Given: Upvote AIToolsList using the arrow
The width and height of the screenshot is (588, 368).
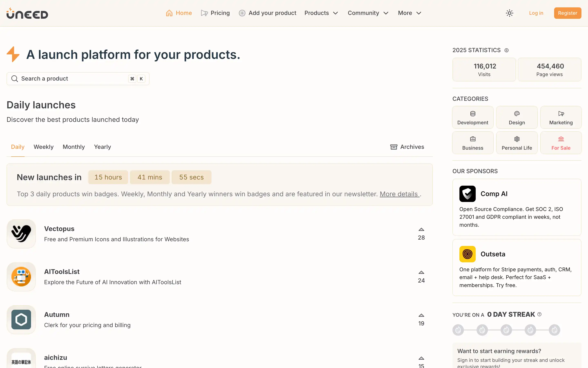Looking at the screenshot, I should click(421, 272).
